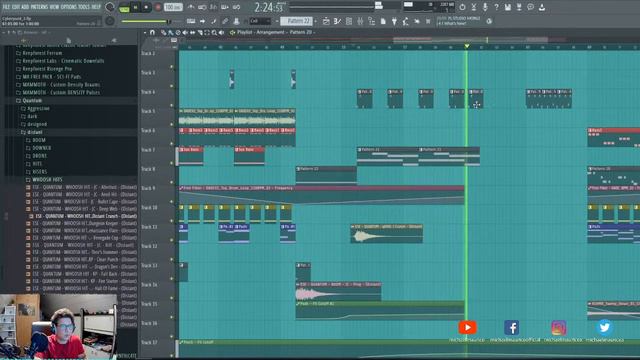Click the download content library icon
The width and height of the screenshot is (640, 360).
click(x=542, y=7)
